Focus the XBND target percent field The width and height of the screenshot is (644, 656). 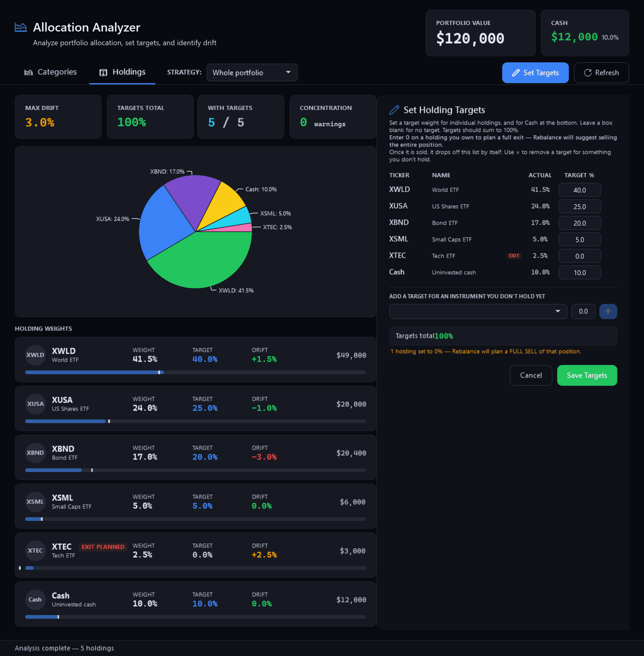[x=580, y=223]
